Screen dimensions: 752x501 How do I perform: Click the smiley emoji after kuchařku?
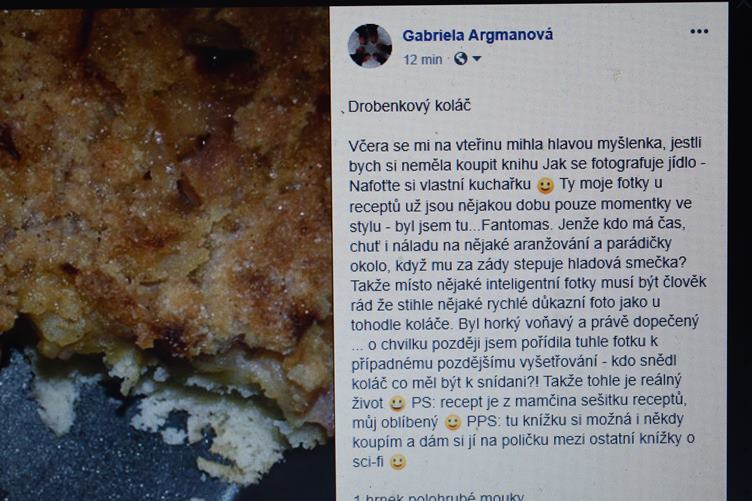(x=545, y=186)
